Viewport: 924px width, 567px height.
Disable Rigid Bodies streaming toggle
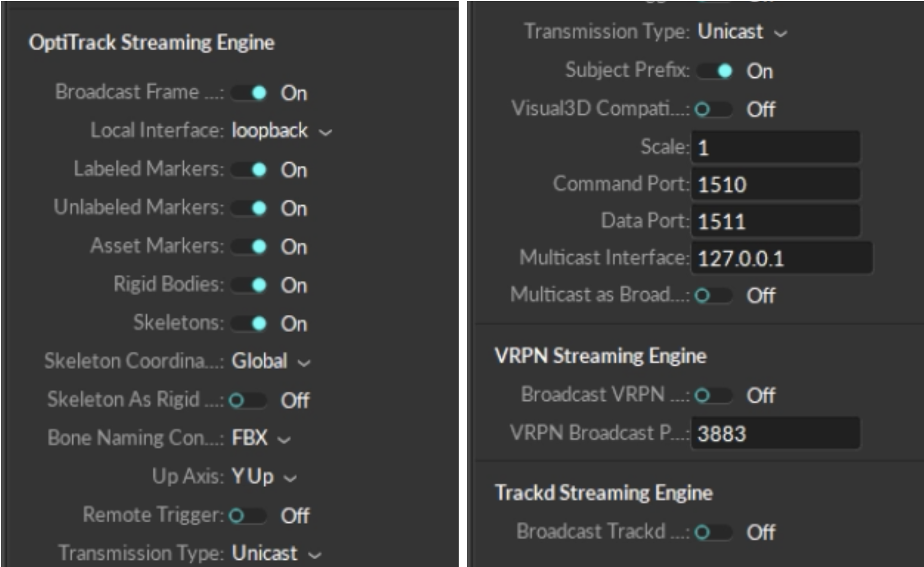tap(249, 285)
